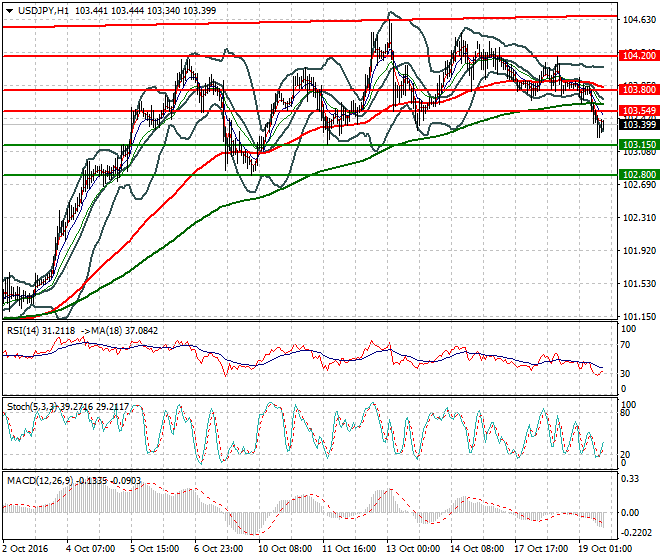Click the 10 Oct 08:00 time axis label

click(x=285, y=549)
